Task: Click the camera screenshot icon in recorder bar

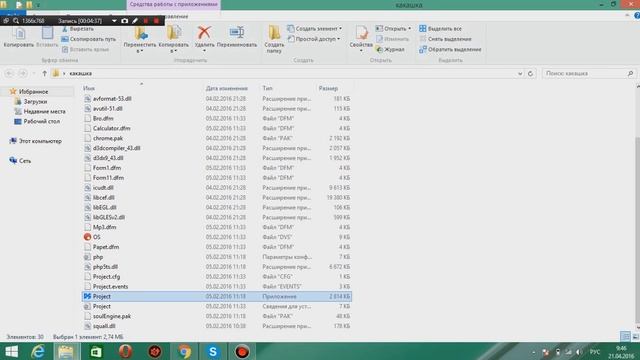Action: 124,21
